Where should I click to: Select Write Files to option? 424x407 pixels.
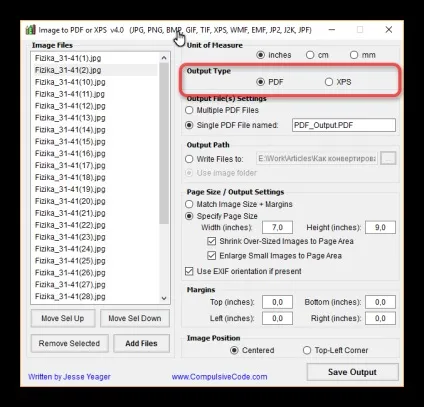[214, 159]
